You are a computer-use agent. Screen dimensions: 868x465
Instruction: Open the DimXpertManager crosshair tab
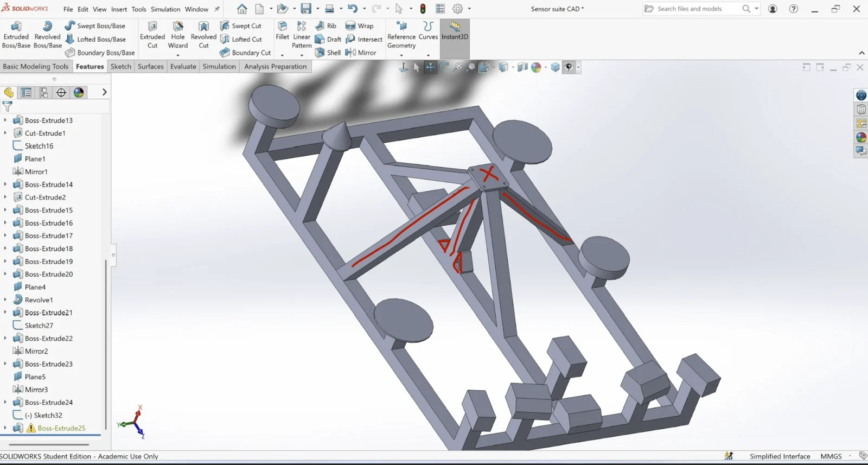point(61,92)
